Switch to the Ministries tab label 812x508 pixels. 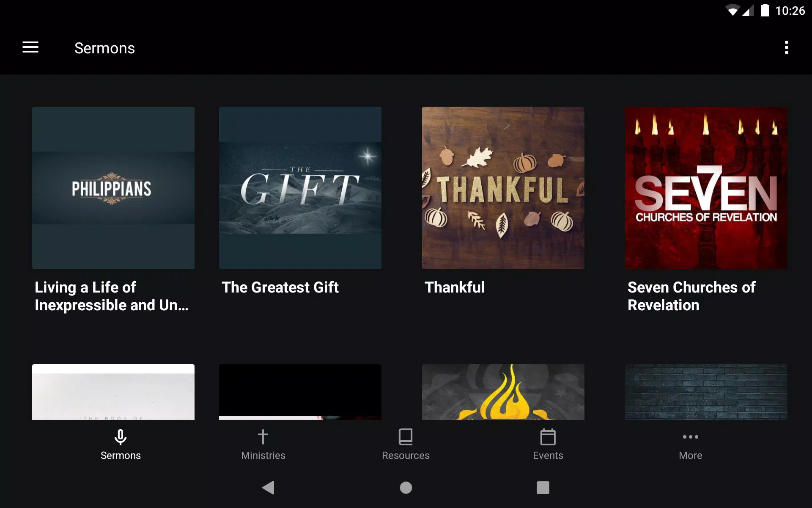[263, 456]
